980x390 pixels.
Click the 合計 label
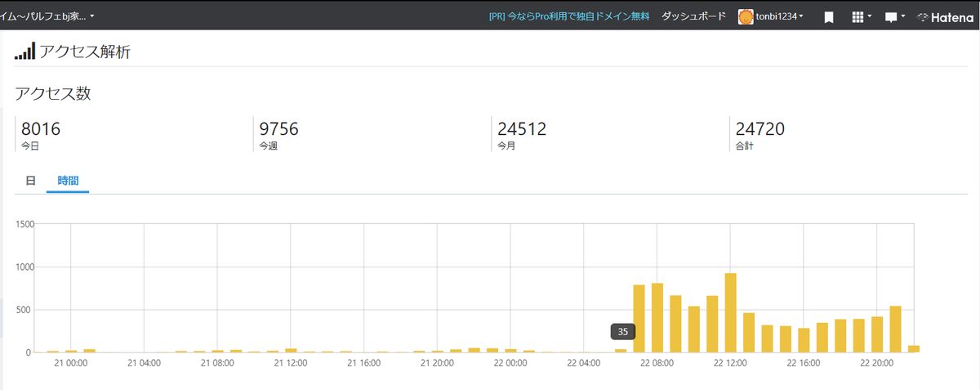point(745,146)
